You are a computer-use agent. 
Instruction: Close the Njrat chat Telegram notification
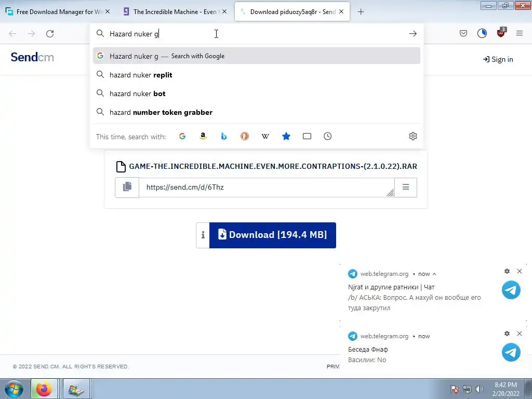click(520, 271)
